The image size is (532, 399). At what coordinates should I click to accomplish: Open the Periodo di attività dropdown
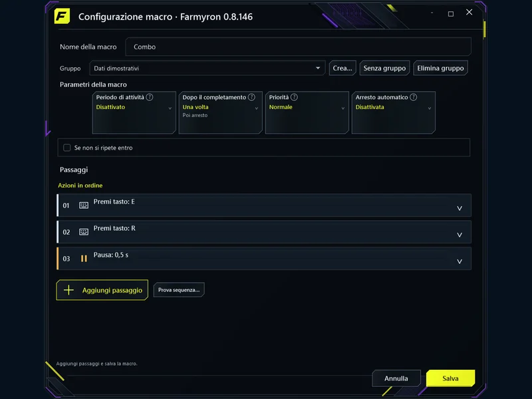(134, 112)
